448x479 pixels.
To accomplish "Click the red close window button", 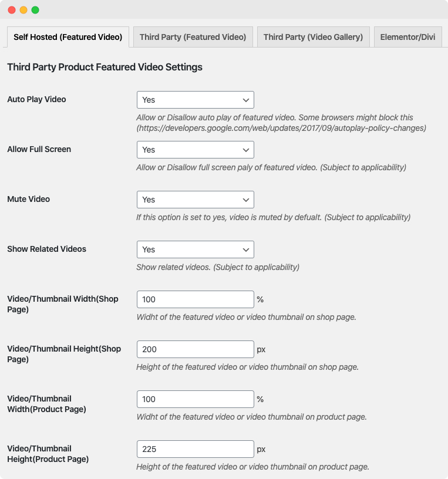I will (12, 10).
